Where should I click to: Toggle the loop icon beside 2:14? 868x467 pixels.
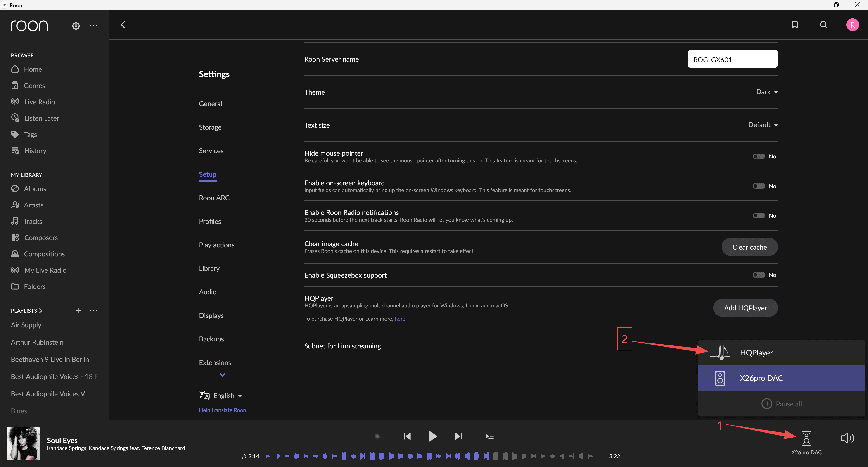coord(243,456)
